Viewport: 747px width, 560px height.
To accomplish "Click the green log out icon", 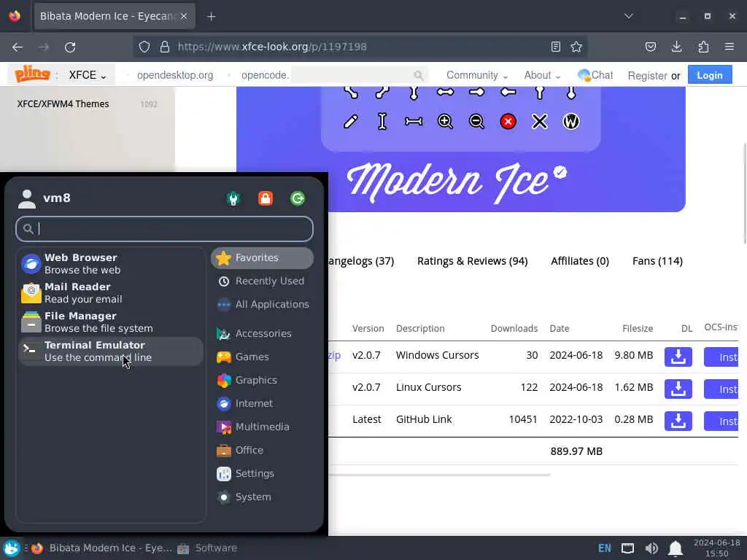I will 298,198.
